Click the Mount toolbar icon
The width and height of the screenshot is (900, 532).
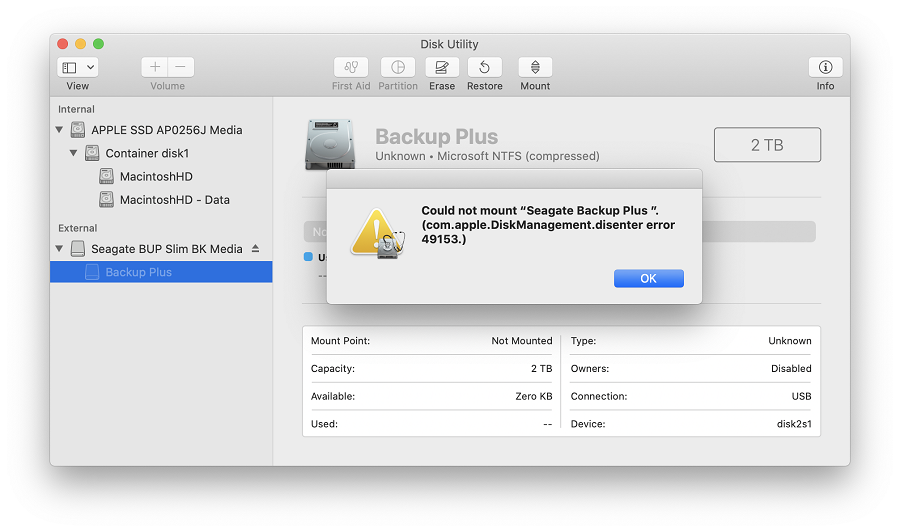[x=535, y=67]
